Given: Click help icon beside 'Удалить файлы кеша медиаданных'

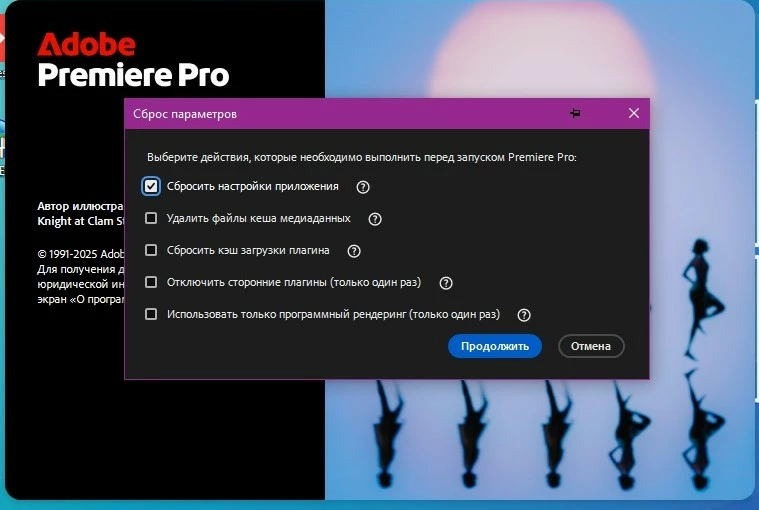Looking at the screenshot, I should [375, 219].
